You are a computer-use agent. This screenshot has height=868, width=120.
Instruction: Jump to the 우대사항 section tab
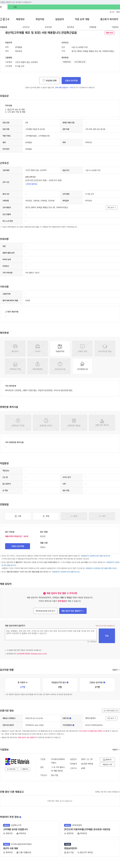(x=48, y=27)
